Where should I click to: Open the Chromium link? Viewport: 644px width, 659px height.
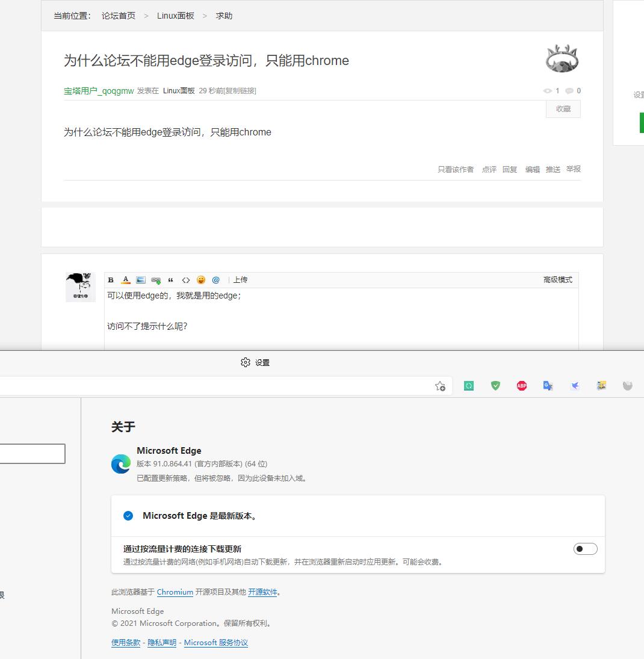175,592
